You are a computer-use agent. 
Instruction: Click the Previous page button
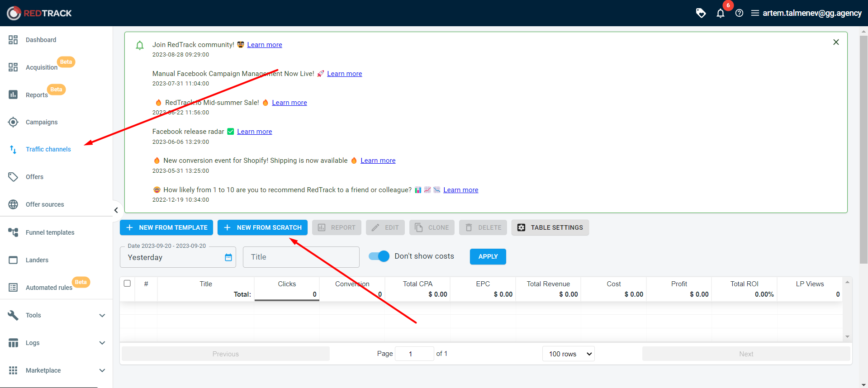226,354
